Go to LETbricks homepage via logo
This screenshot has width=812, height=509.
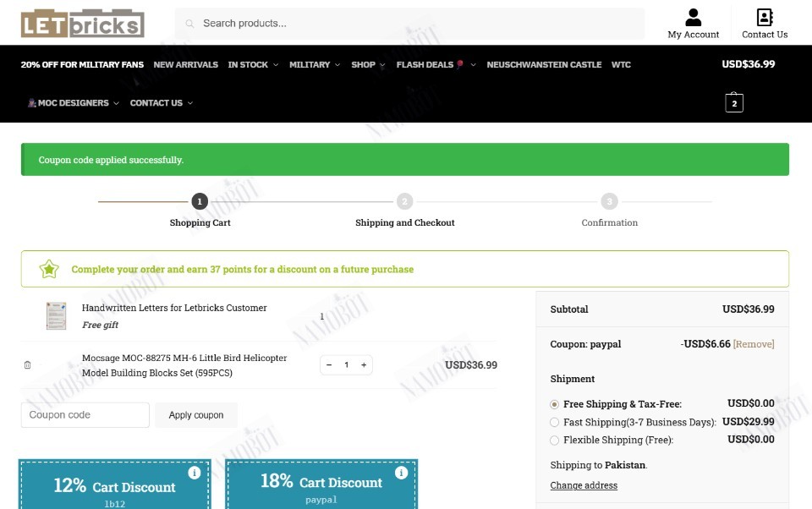[x=82, y=24]
